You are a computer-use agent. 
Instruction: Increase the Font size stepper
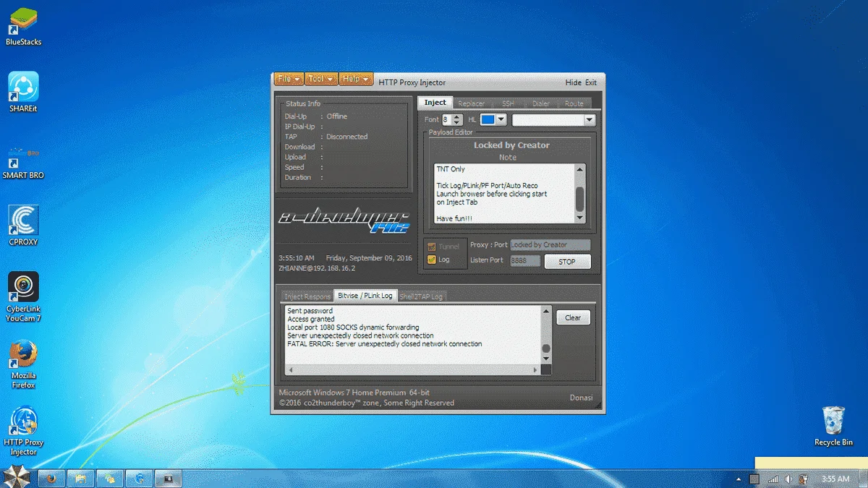(x=458, y=117)
